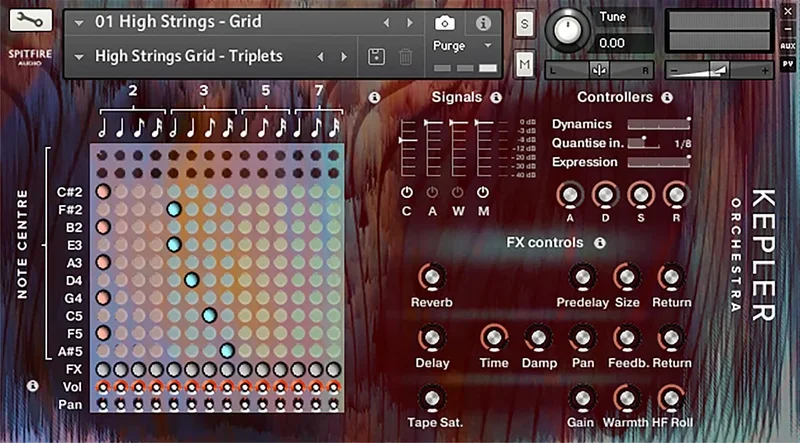Adjust the Quantise in. slider
This screenshot has height=443, width=800.
644,143
